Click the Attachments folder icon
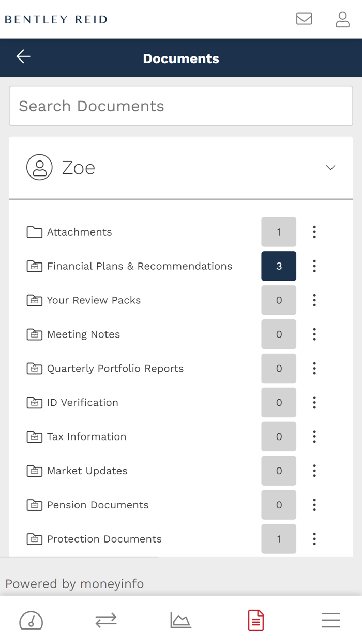 click(34, 232)
